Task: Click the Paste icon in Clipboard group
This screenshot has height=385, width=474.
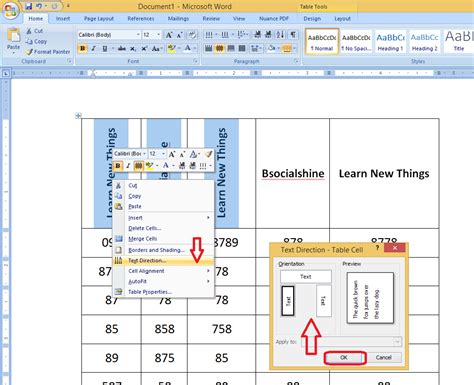Action: click(13, 39)
